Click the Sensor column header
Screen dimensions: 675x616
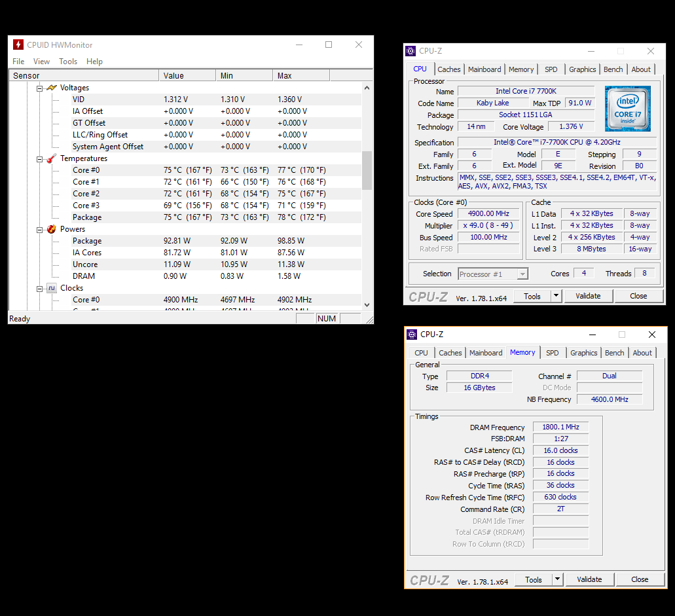pos(84,76)
